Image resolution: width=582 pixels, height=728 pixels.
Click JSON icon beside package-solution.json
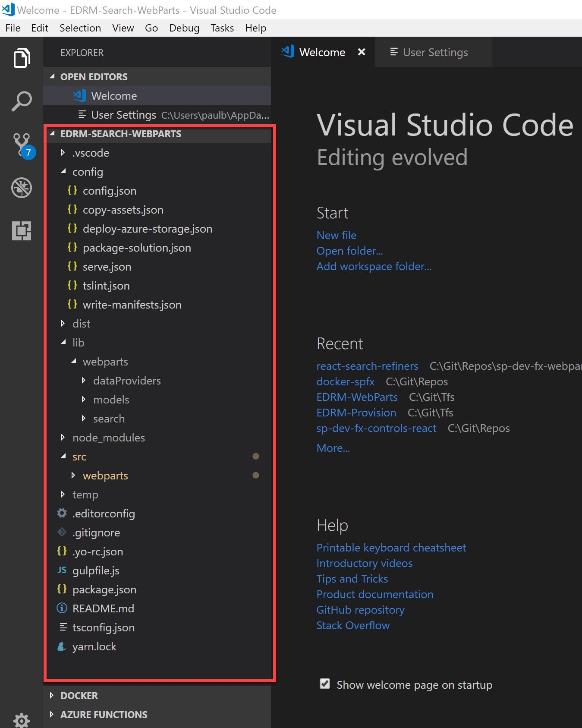[72, 247]
